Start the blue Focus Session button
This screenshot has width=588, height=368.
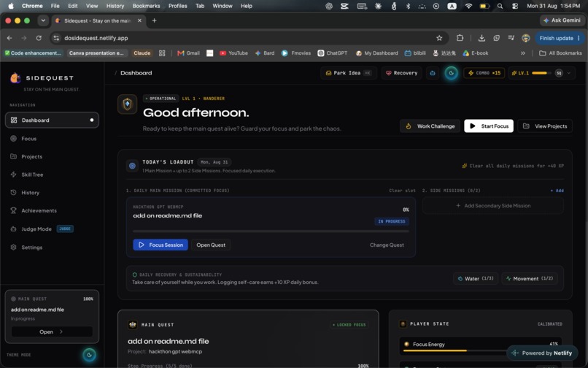click(160, 245)
